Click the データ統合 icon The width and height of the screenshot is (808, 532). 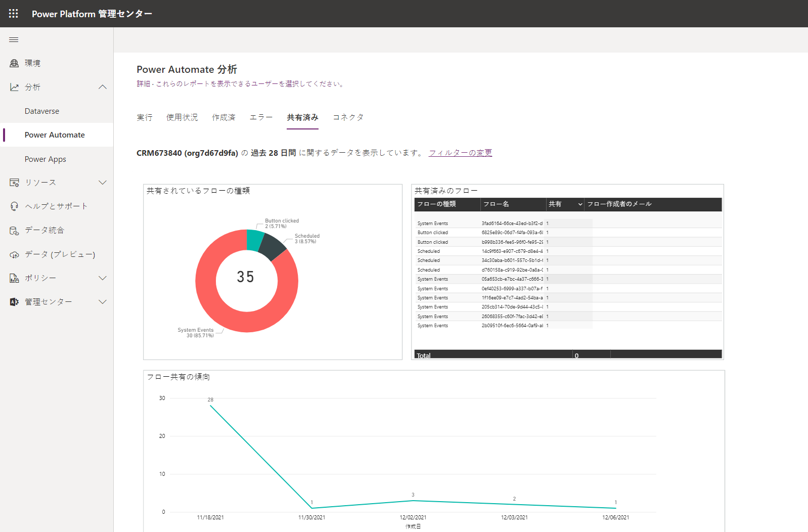(x=14, y=231)
